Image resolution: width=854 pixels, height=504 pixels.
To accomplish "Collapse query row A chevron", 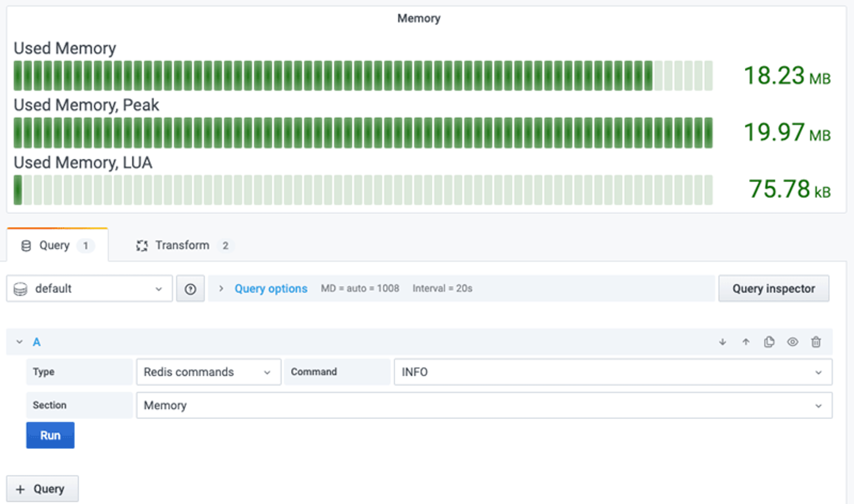I will (19, 342).
